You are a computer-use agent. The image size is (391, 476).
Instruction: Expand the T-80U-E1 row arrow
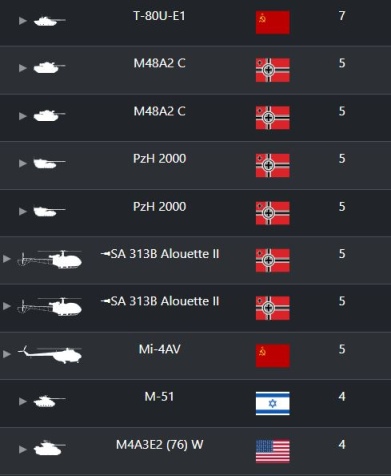click(x=23, y=21)
